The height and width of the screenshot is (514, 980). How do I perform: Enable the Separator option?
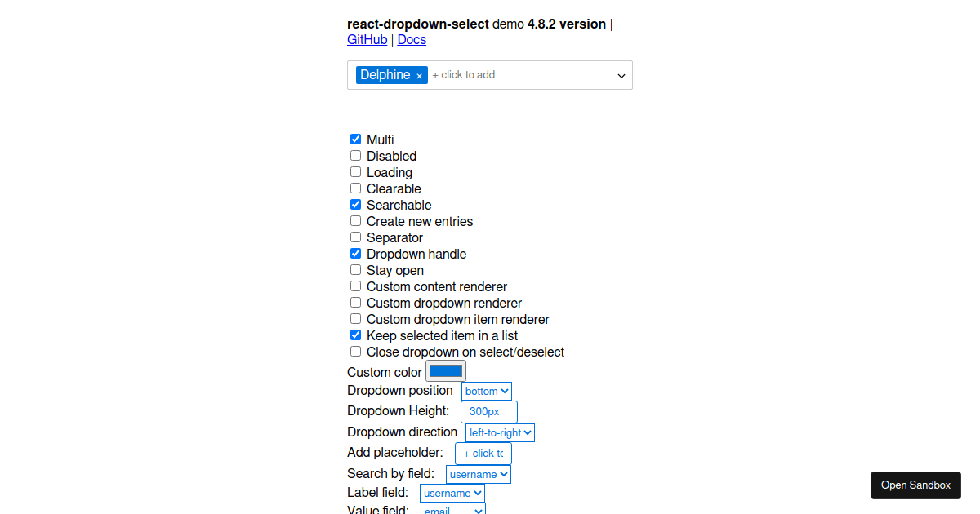pyautogui.click(x=355, y=237)
